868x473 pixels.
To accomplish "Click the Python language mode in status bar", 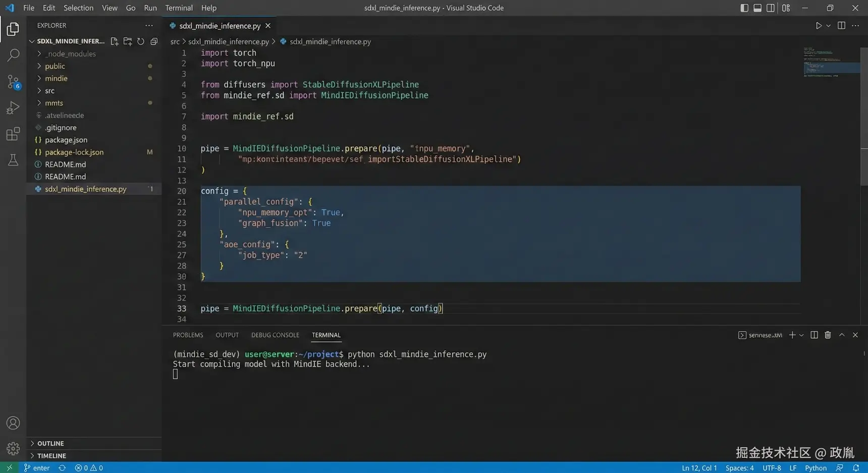I will (816, 468).
